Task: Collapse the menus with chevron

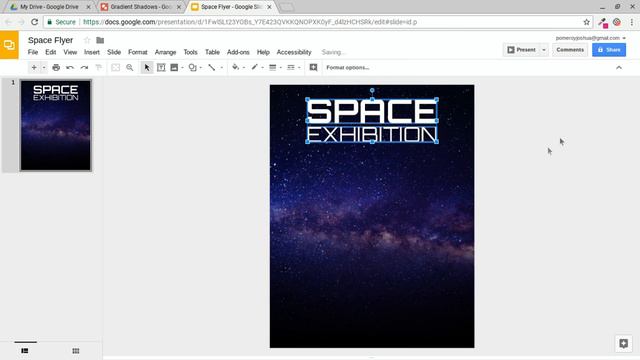Action: pyautogui.click(x=619, y=68)
